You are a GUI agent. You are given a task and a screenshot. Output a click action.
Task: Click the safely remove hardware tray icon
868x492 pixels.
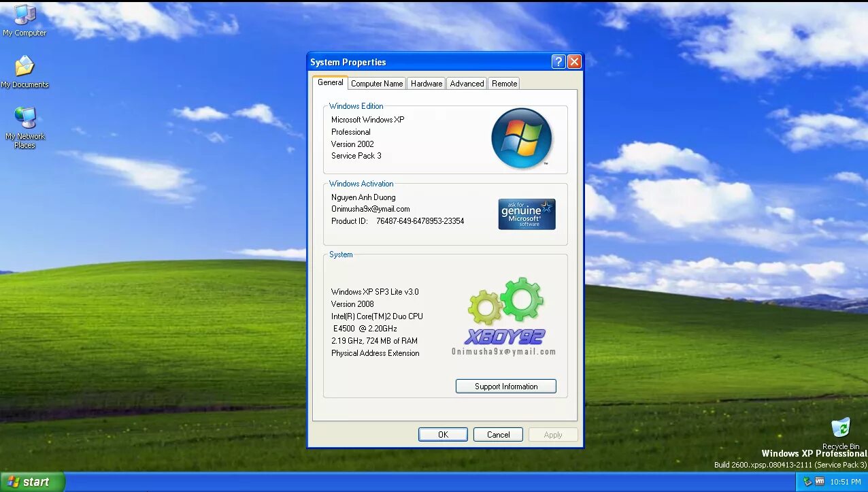(x=807, y=482)
